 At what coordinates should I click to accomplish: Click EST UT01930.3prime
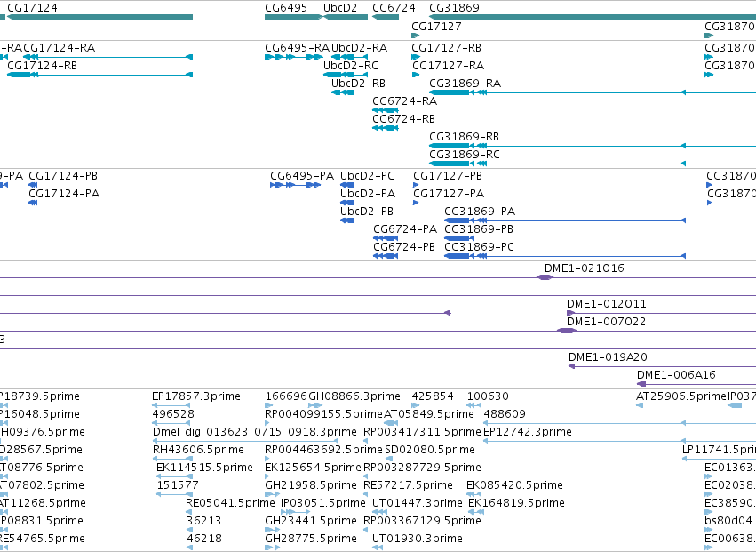[418, 539]
